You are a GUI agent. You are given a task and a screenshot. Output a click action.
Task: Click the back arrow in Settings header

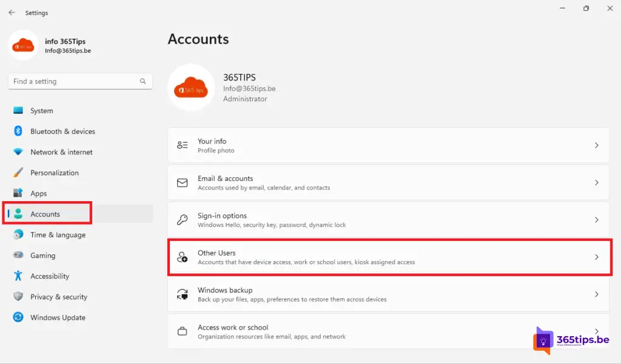point(12,13)
